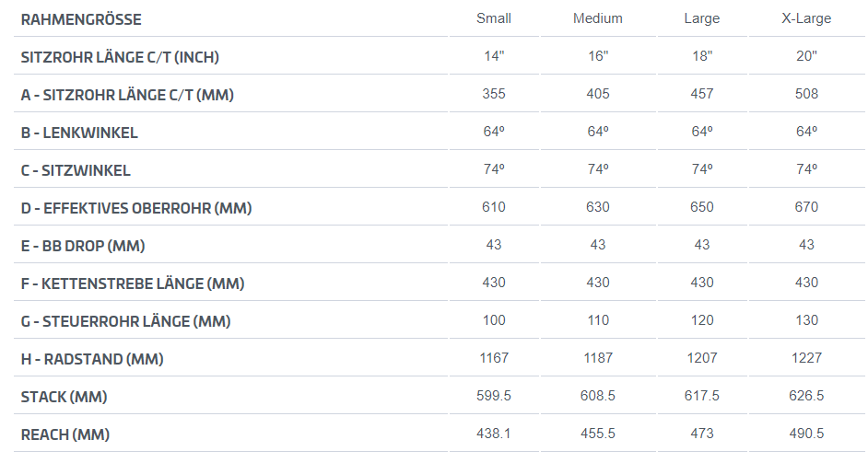
Task: Click the Large column header
Action: coord(702,18)
